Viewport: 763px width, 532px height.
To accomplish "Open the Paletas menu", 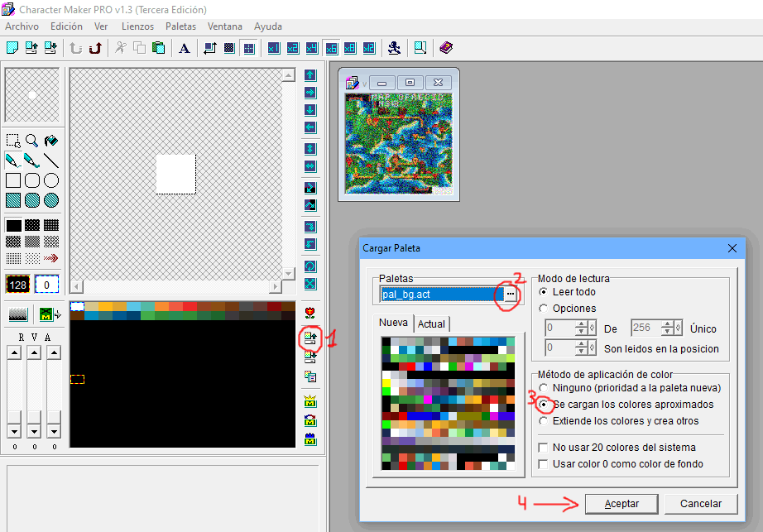I will (180, 26).
